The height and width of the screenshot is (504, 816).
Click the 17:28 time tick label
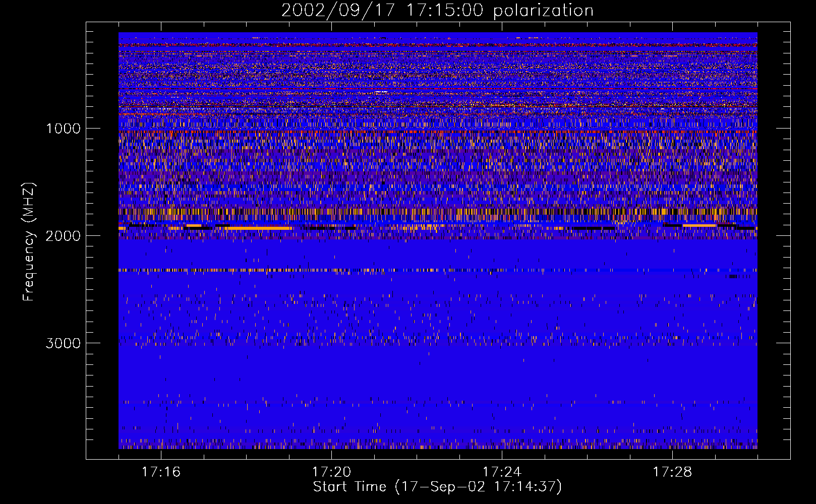coord(672,472)
